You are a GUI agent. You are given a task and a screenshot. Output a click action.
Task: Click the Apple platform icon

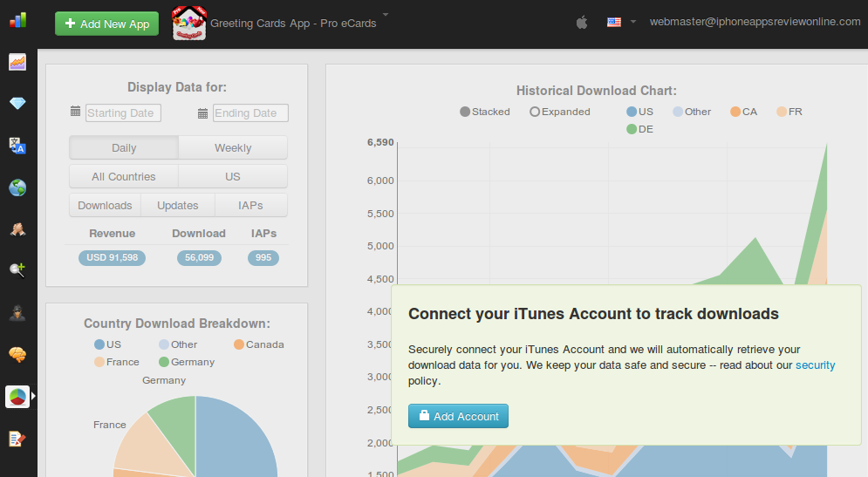tap(582, 22)
